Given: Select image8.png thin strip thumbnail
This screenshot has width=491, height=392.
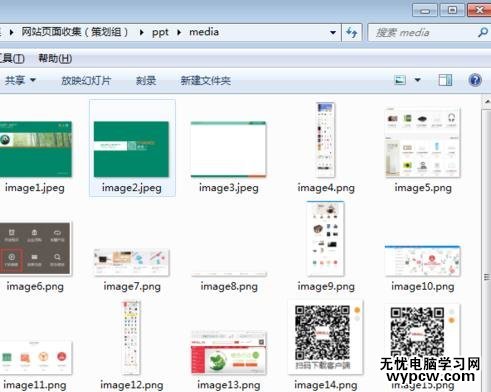Looking at the screenshot, I should (x=229, y=274).
